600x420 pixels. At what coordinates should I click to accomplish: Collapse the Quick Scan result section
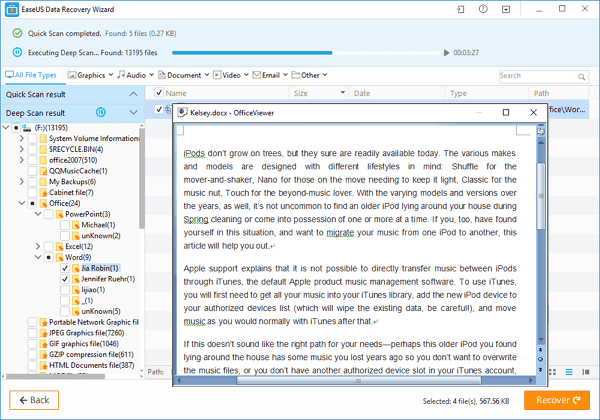point(133,94)
